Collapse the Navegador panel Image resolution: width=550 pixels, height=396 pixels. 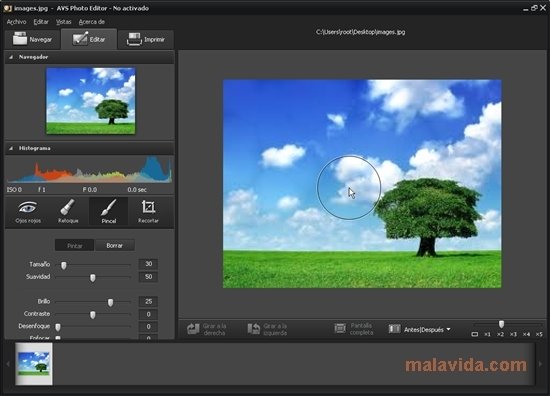click(11, 57)
